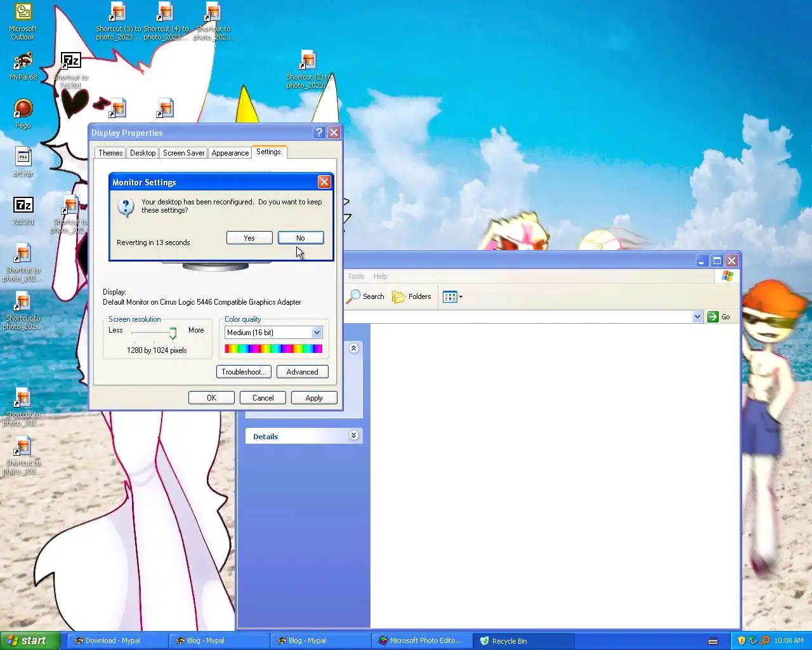This screenshot has width=812, height=650.
Task: Click the color quality spectrum bar
Action: coord(273,348)
